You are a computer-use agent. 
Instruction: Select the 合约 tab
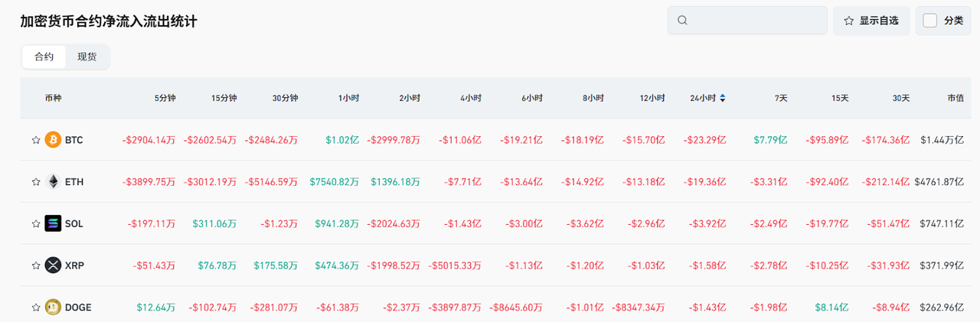click(44, 57)
